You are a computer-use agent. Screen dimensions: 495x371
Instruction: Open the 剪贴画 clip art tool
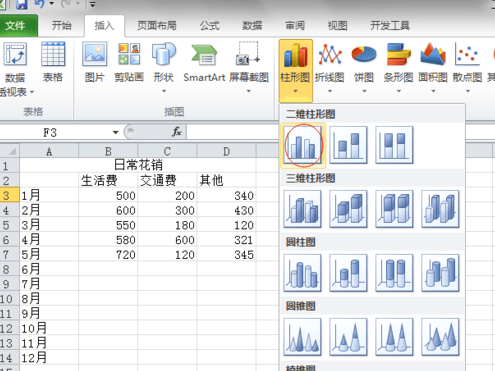click(x=129, y=62)
